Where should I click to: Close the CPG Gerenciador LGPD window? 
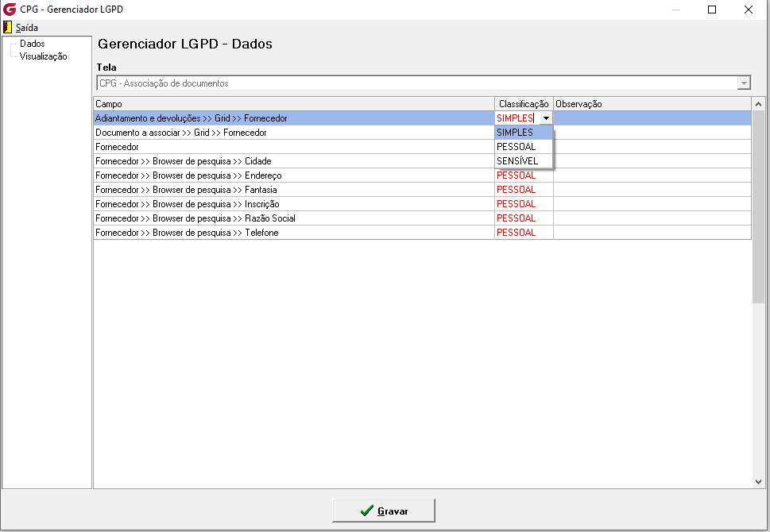[x=749, y=10]
